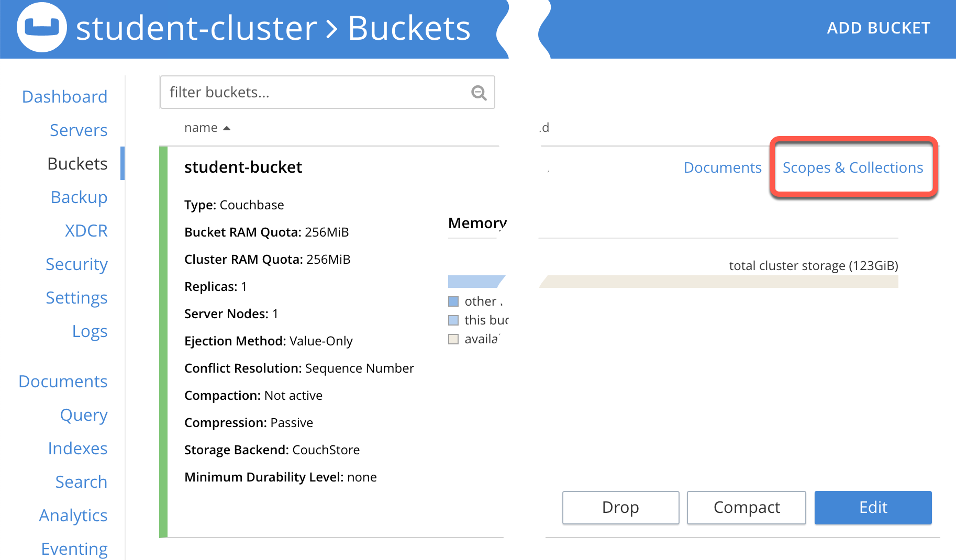Select Query in the sidebar
The height and width of the screenshot is (560, 956).
coord(84,415)
